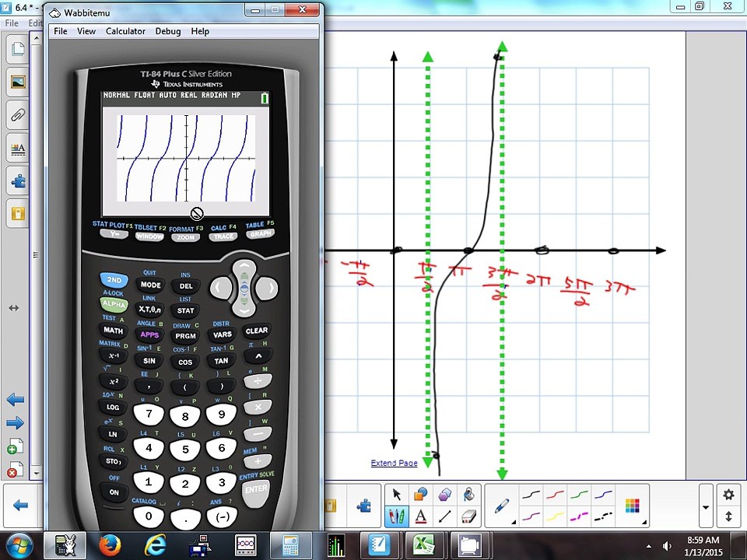Image resolution: width=747 pixels, height=560 pixels.
Task: Delete the page with red X icon
Action: (x=16, y=470)
